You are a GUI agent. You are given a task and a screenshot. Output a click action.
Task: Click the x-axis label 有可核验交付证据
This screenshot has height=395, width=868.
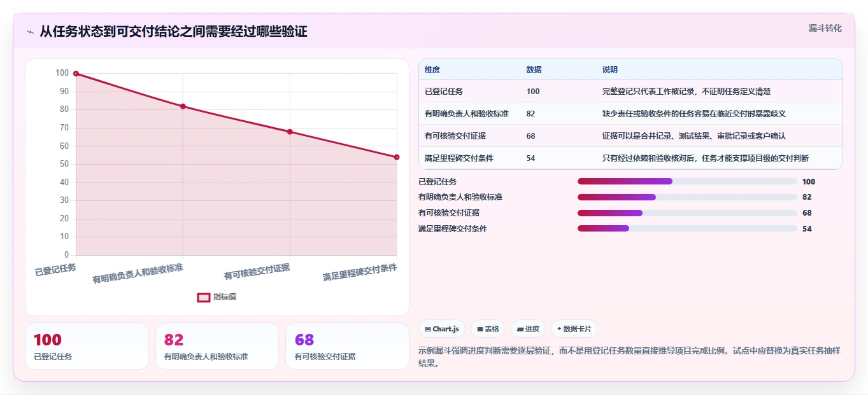click(x=257, y=272)
